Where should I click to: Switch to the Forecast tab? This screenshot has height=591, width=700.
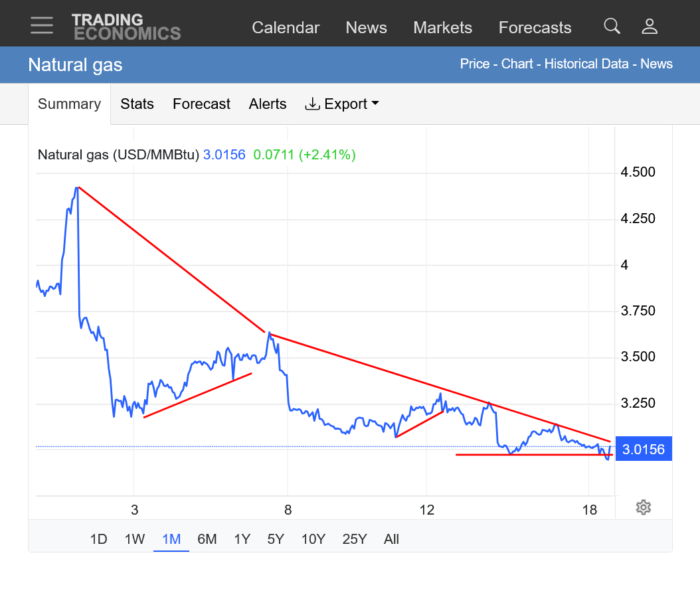pos(201,104)
